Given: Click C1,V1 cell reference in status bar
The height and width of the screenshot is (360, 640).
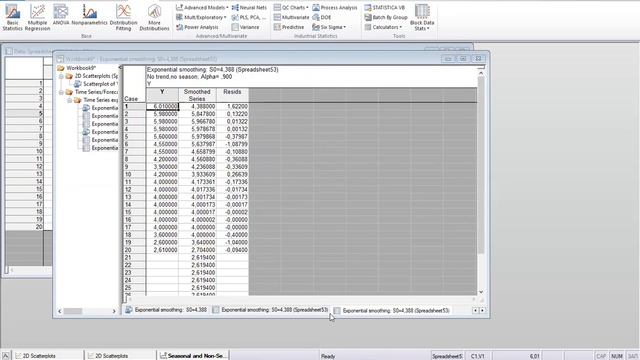Looking at the screenshot, I should pos(478,356).
